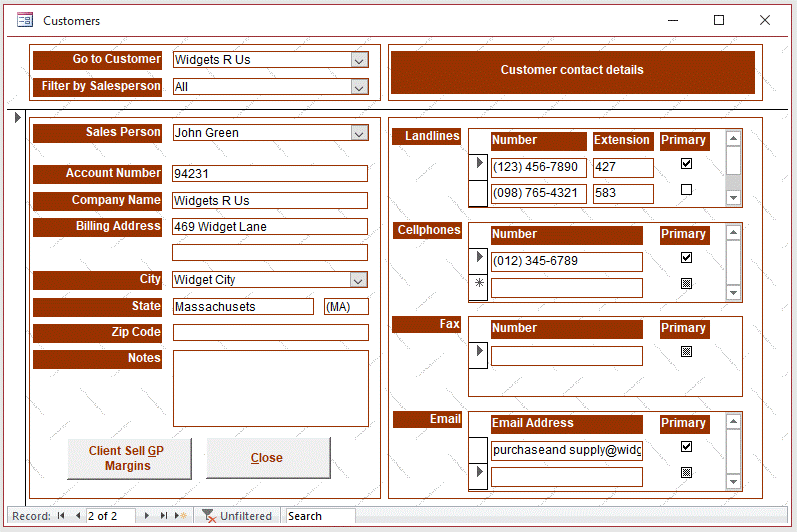This screenshot has height=532, width=797.
Task: Click the Extension column header in Landlines
Action: (622, 141)
